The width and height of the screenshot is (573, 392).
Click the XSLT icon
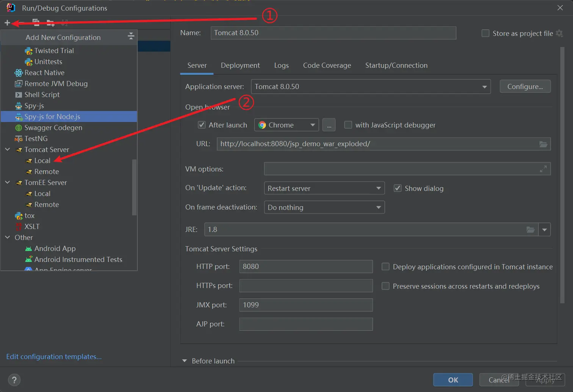tap(19, 227)
